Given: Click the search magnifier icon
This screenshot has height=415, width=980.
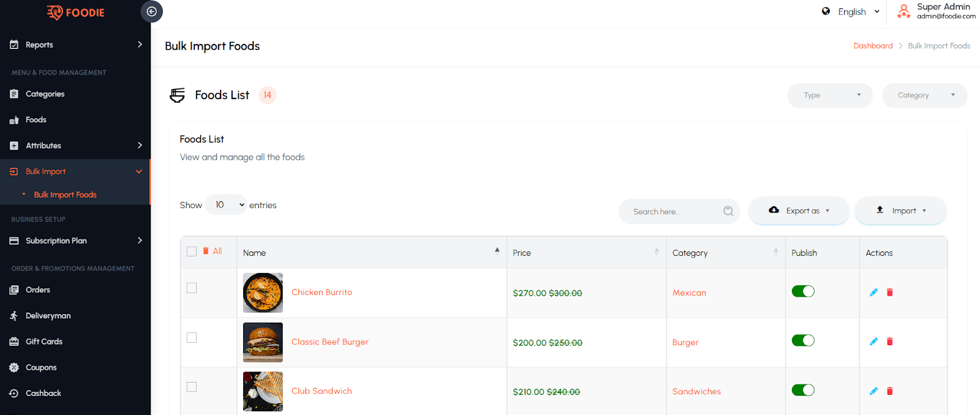Looking at the screenshot, I should (728, 211).
